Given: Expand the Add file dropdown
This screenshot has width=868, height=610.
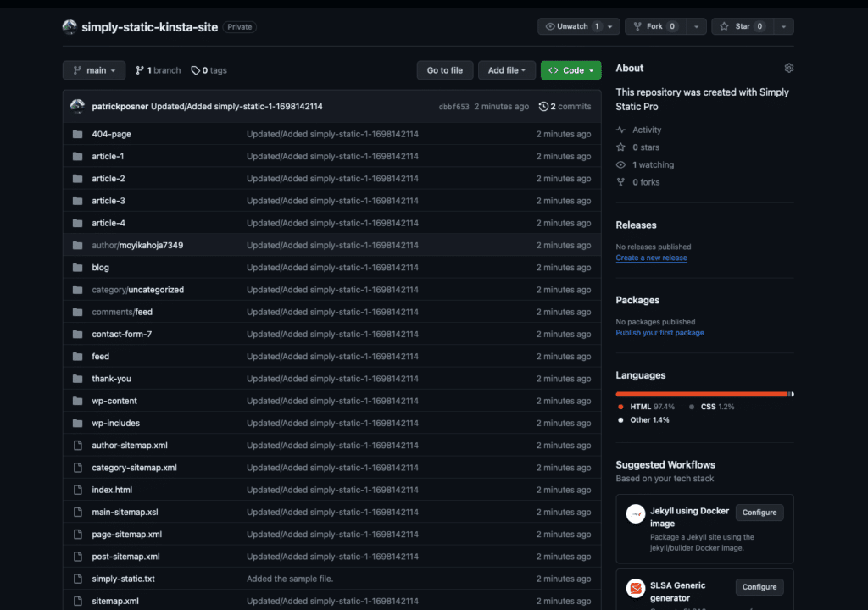Looking at the screenshot, I should [507, 70].
